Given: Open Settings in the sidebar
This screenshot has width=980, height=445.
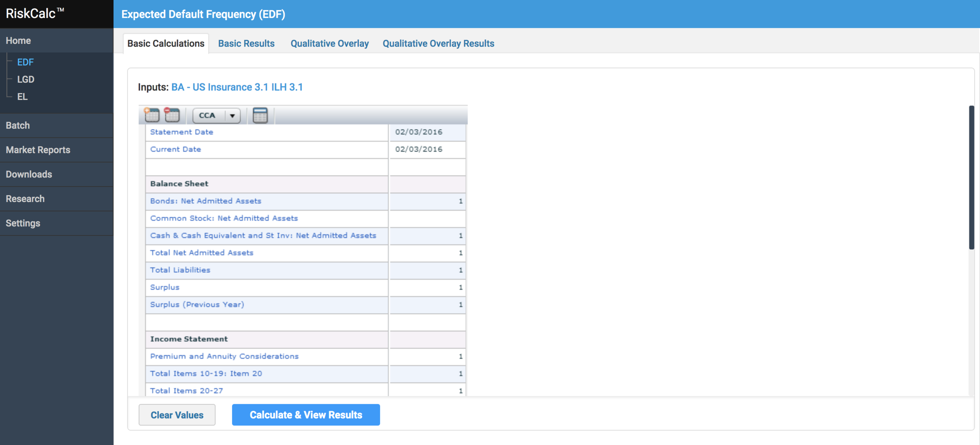Looking at the screenshot, I should coord(57,223).
